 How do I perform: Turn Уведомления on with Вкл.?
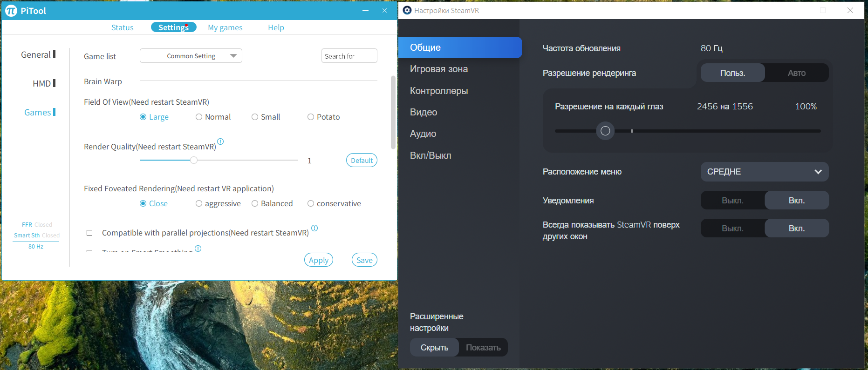pyautogui.click(x=797, y=200)
